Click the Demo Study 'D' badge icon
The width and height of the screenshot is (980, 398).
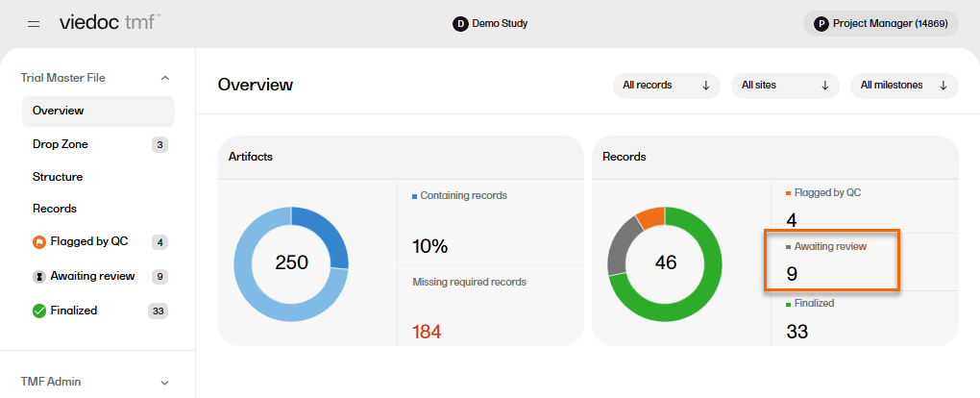tap(460, 23)
